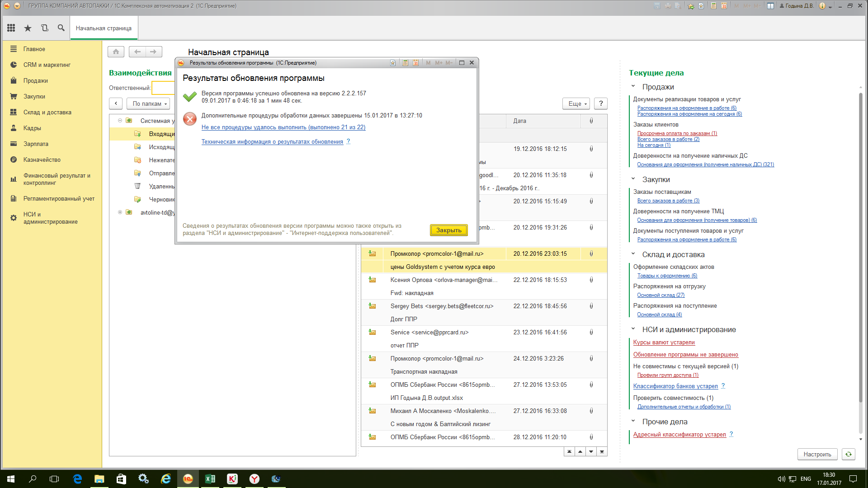Open the calculator icon in dialog titlebar
The width and height of the screenshot is (868, 488).
coord(405,63)
